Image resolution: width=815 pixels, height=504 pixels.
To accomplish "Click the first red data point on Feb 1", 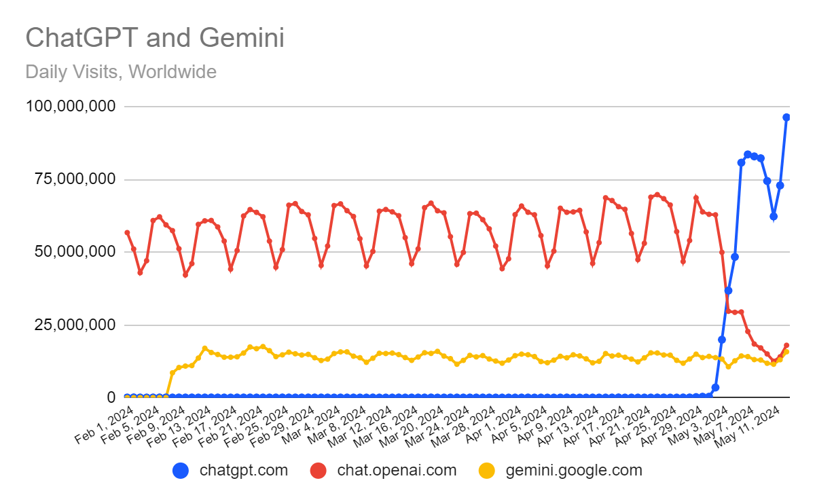I will (x=127, y=233).
